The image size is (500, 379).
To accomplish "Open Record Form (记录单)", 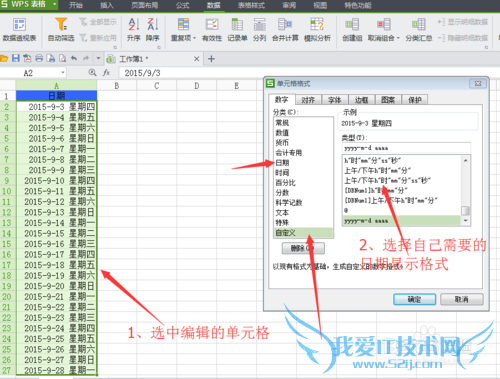I will click(237, 30).
